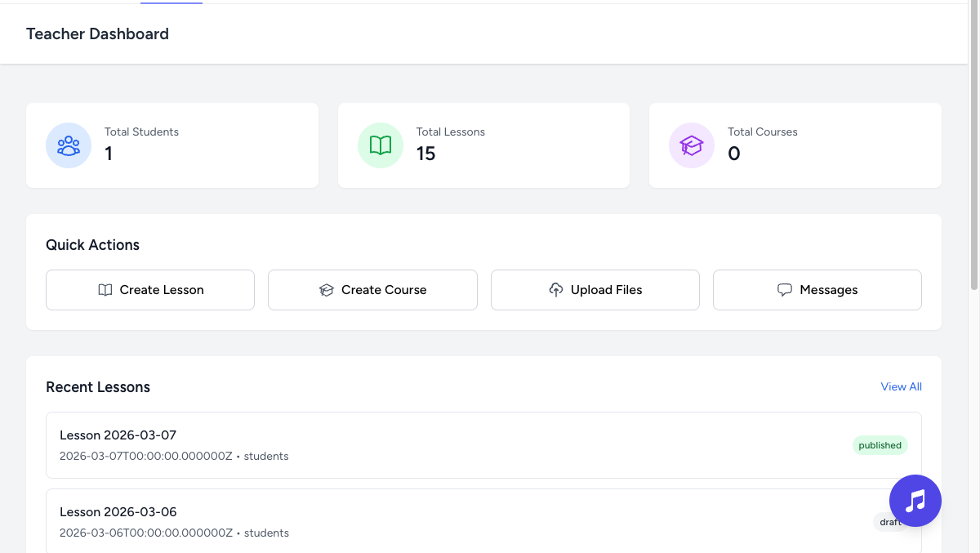Click the Total Lessons open-book icon
The height and width of the screenshot is (553, 980).
[x=380, y=145]
